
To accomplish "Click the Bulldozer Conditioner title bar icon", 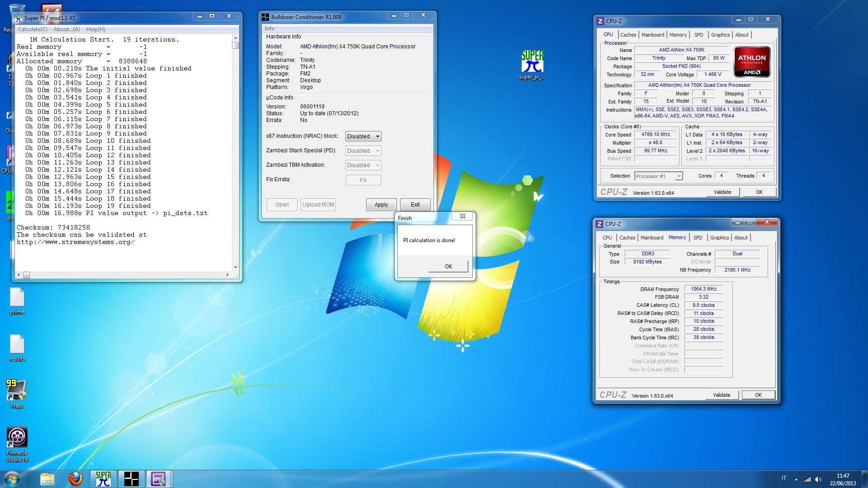I will [265, 17].
